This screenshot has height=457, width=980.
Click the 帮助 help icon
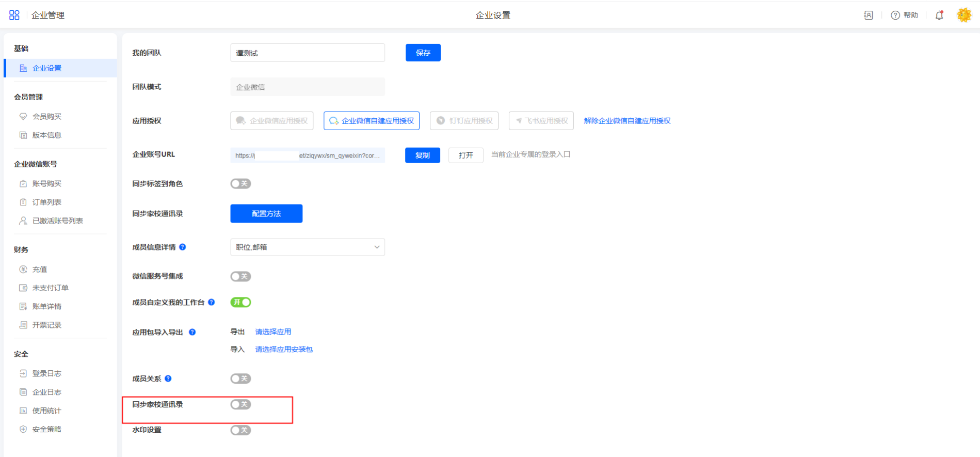pyautogui.click(x=895, y=15)
